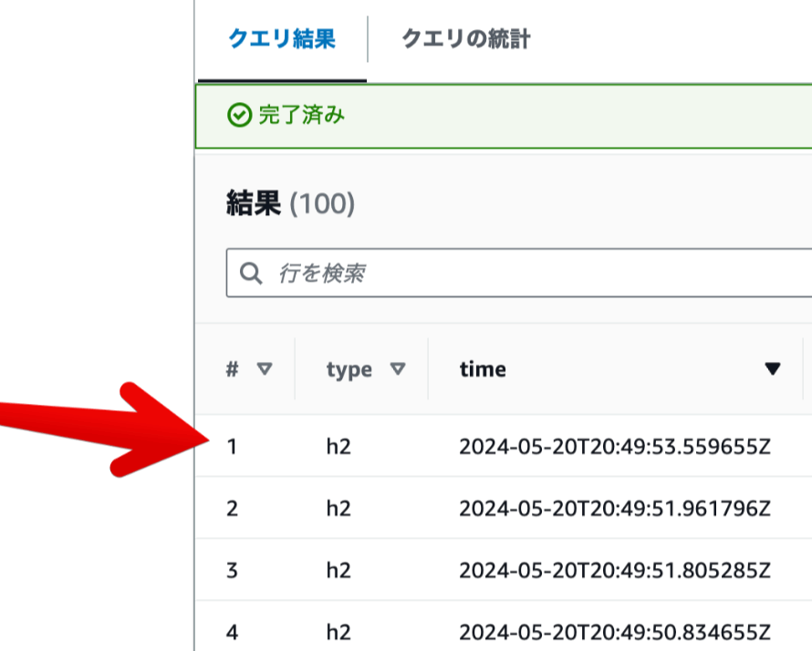The height and width of the screenshot is (651, 812).
Task: Click the 完了済み status text
Action: pos(301,115)
